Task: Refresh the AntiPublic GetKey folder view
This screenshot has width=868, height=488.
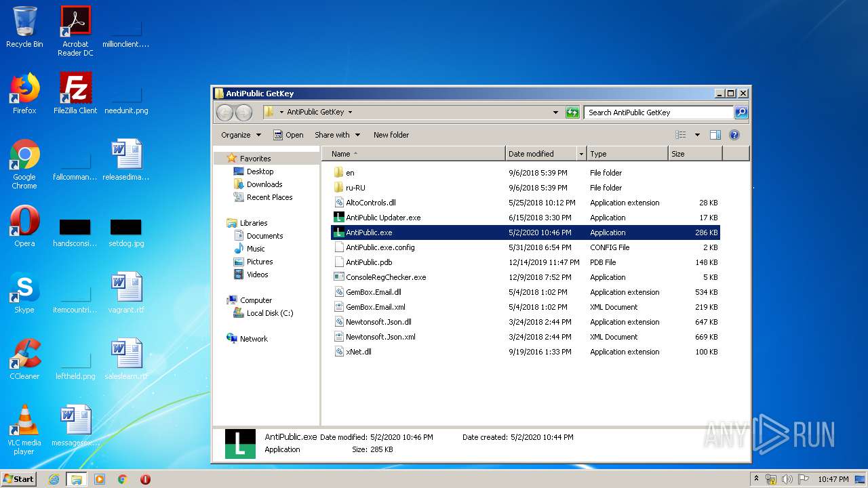Action: [x=573, y=113]
